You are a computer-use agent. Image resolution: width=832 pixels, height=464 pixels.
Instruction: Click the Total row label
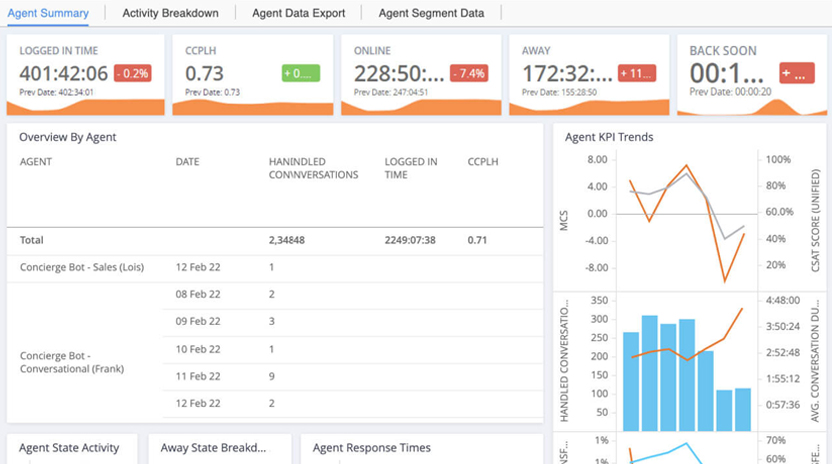coord(32,240)
